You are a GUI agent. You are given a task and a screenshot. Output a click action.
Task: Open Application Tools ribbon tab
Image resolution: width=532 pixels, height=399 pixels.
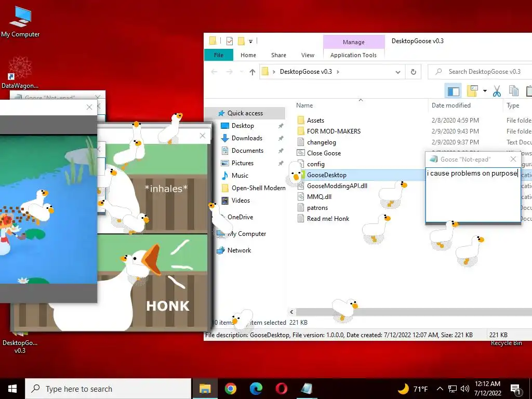tap(353, 55)
